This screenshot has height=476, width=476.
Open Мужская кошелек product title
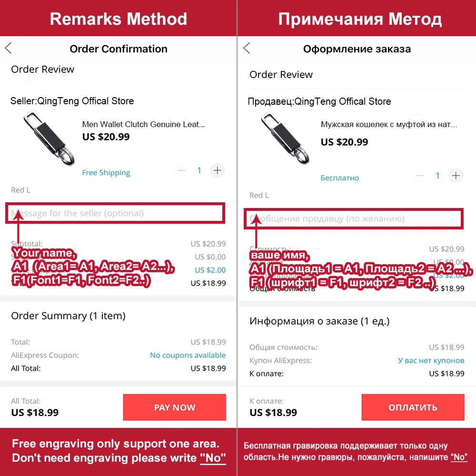pyautogui.click(x=388, y=125)
